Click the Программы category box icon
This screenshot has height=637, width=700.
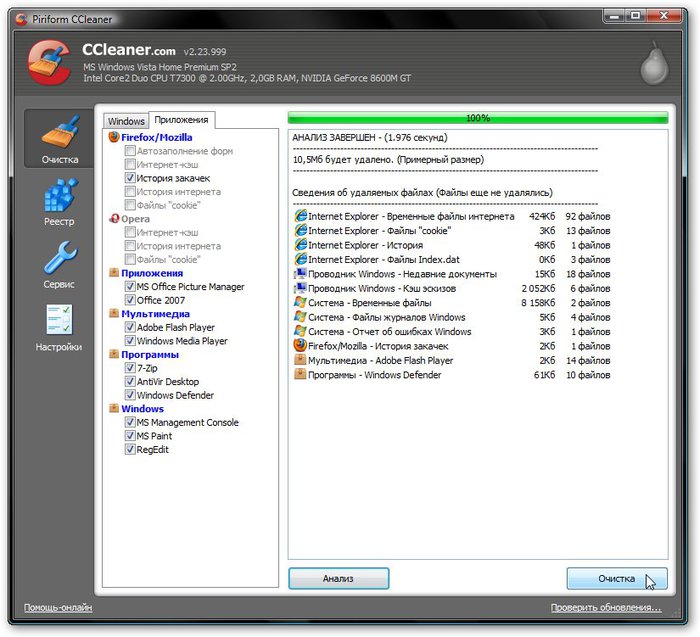(114, 354)
